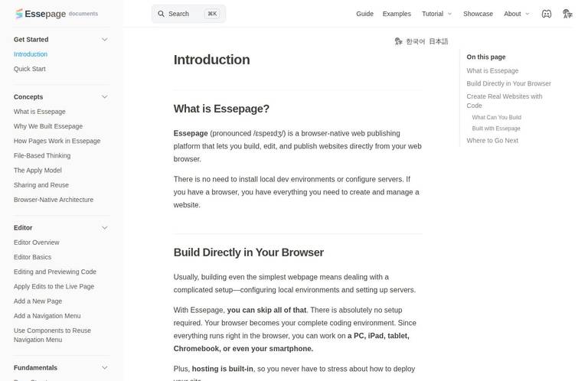Image resolution: width=588 pixels, height=381 pixels.
Task: Focus the Search box
Action: [x=188, y=14]
